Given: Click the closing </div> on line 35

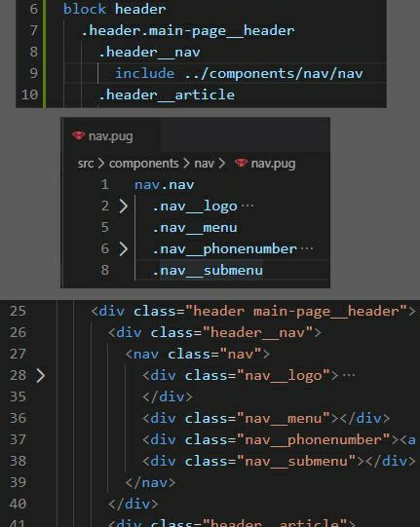Looking at the screenshot, I should pyautogui.click(x=168, y=396).
